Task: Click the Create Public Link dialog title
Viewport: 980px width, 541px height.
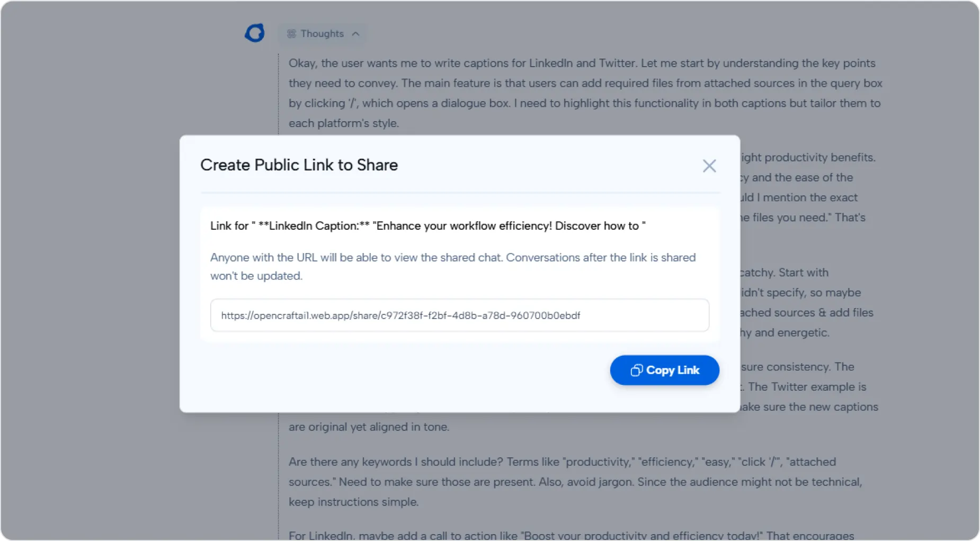Action: point(298,165)
